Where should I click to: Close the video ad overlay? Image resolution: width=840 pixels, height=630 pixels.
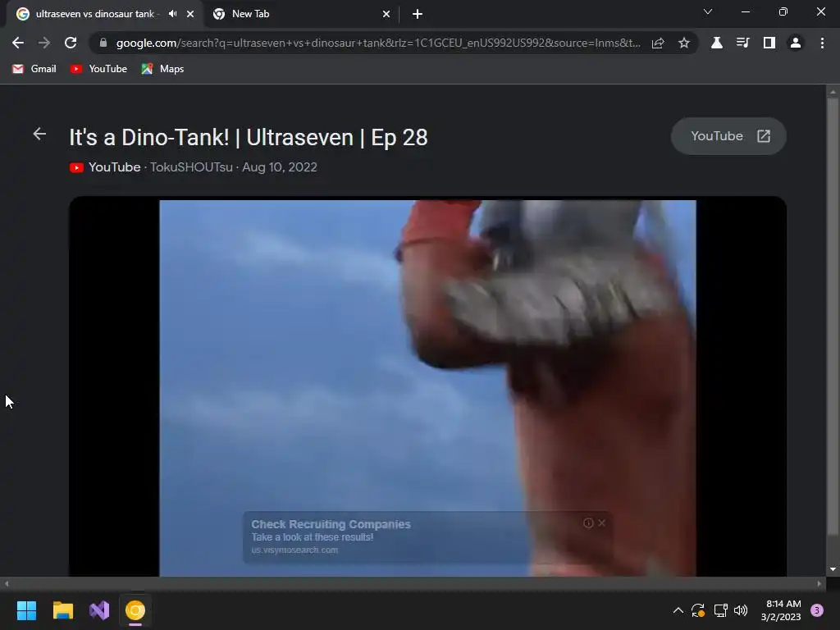(601, 523)
